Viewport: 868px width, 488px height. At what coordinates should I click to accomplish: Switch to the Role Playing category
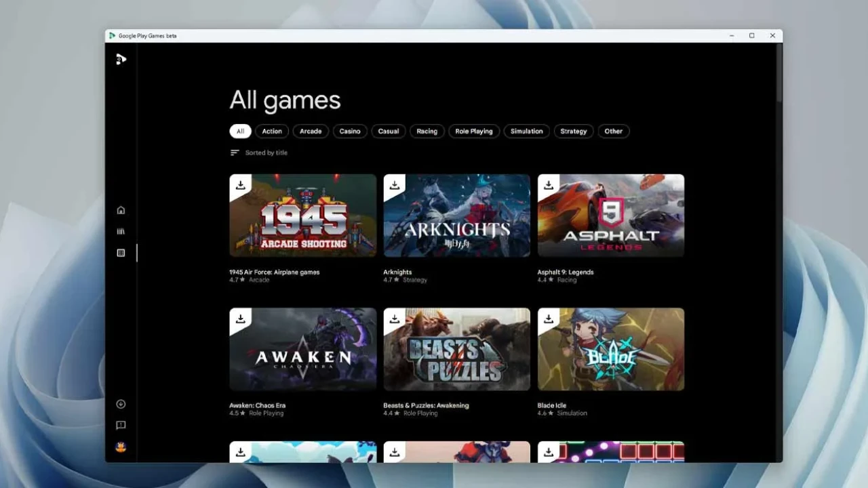(x=474, y=131)
